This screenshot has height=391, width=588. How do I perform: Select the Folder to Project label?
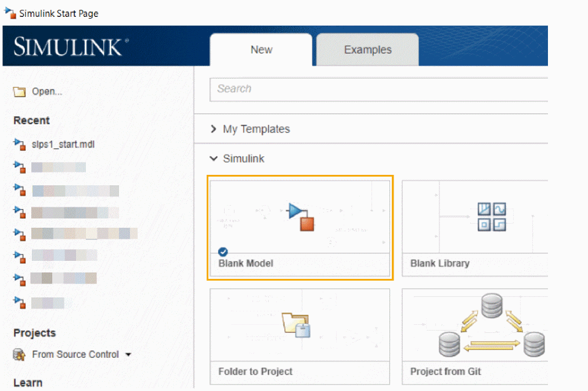(255, 371)
